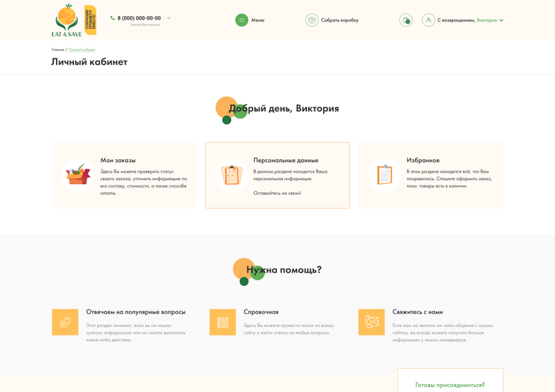
Task: Open the Меню label in header
Action: pyautogui.click(x=258, y=20)
